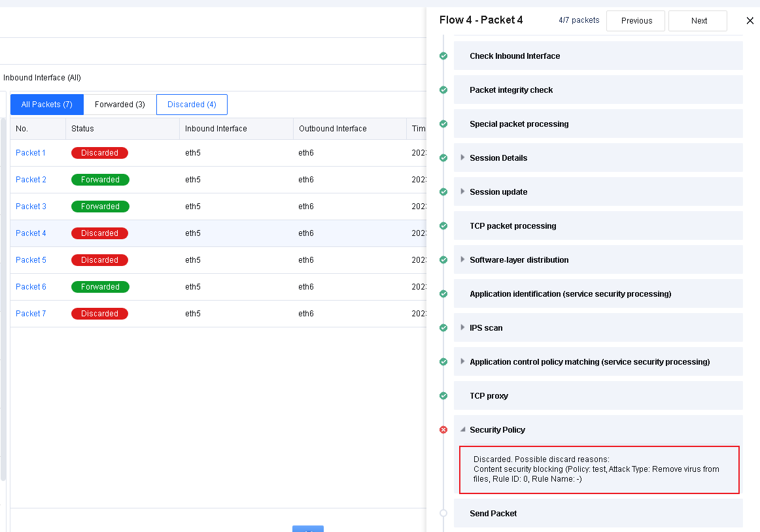Click the green status icon next to TCP proxy

pos(443,396)
